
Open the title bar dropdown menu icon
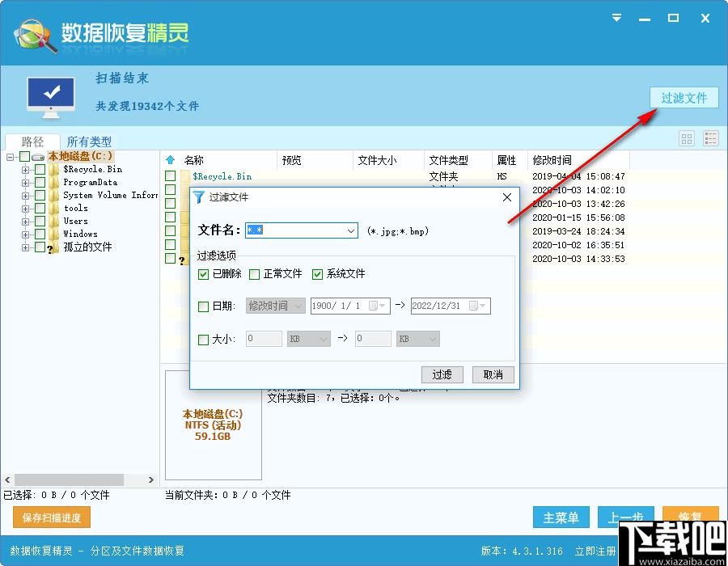[616, 18]
